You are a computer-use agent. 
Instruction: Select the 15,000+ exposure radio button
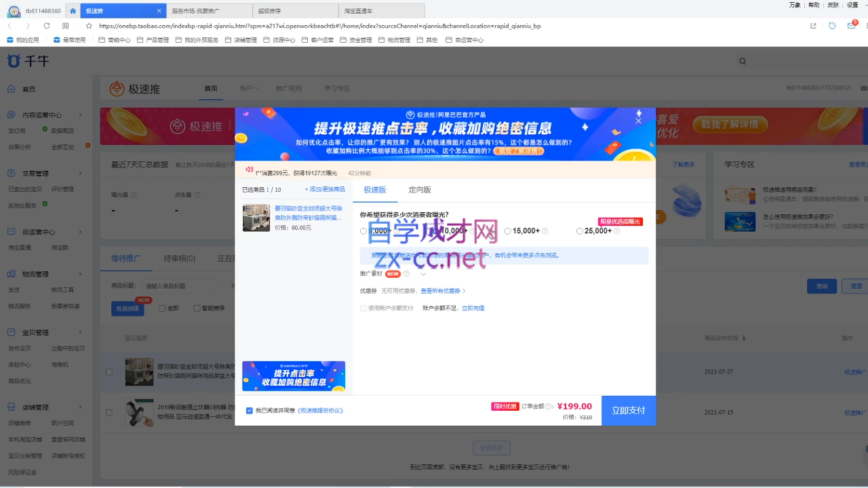(508, 231)
